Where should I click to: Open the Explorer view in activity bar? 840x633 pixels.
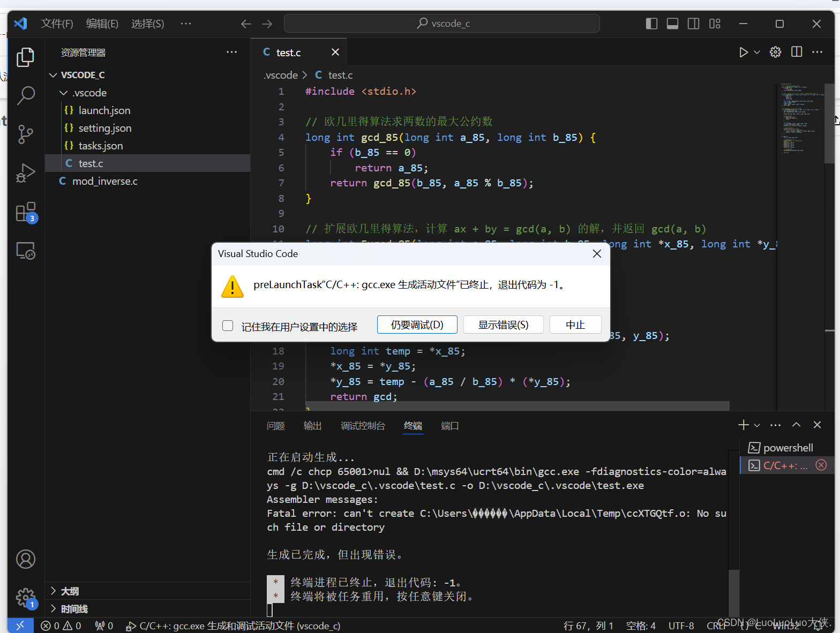[25, 57]
